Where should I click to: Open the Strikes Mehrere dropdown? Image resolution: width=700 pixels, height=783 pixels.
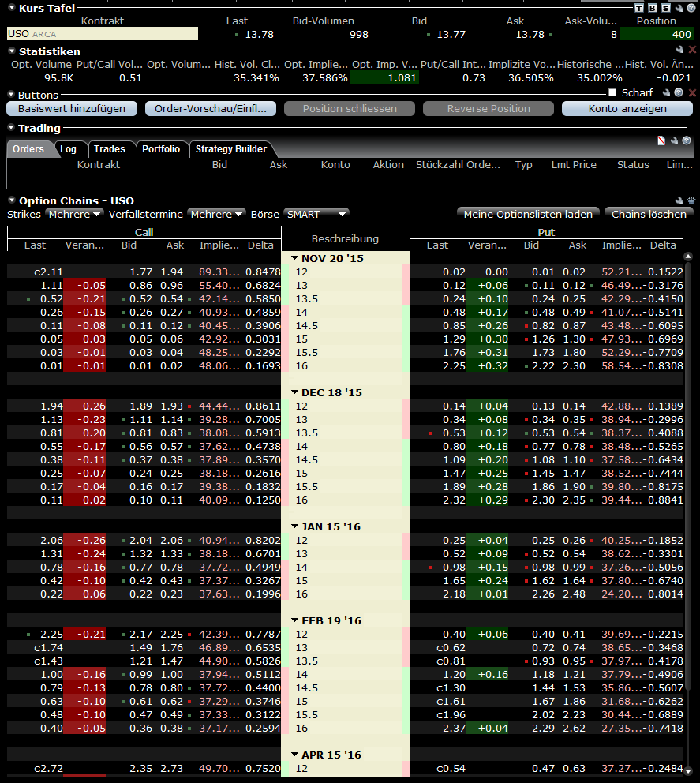pyautogui.click(x=74, y=214)
